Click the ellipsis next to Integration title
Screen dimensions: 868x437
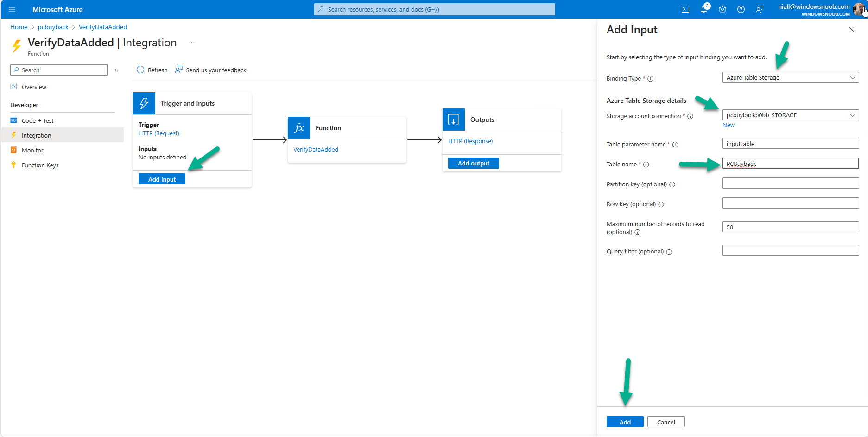192,43
